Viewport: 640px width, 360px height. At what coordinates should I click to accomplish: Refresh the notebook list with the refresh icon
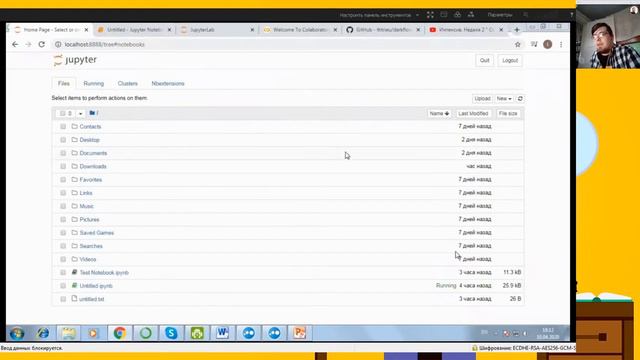click(520, 98)
